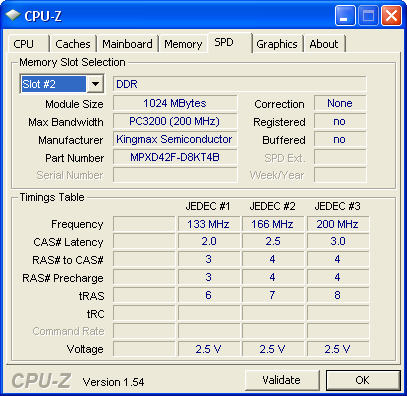
Task: Open the Mainboard tab
Action: (127, 44)
